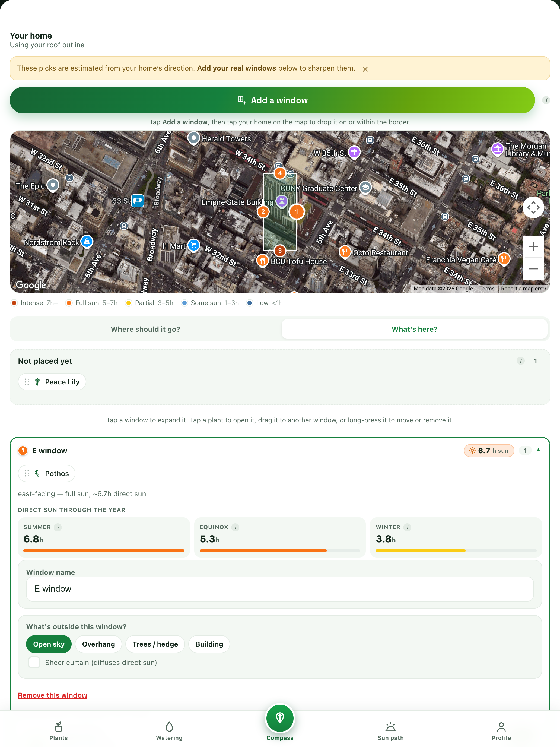The width and height of the screenshot is (560, 747).
Task: Click the Add a window button
Action: point(272,100)
